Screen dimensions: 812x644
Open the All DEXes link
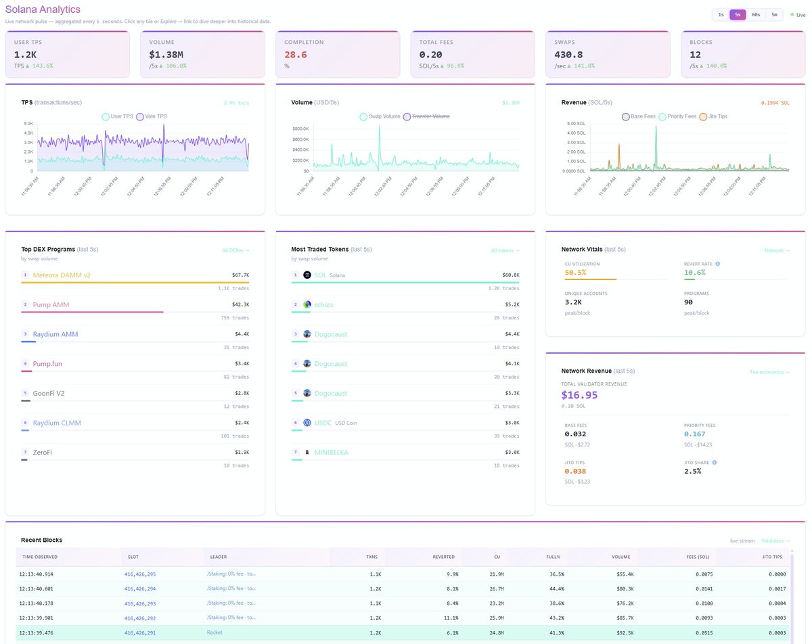pos(235,250)
